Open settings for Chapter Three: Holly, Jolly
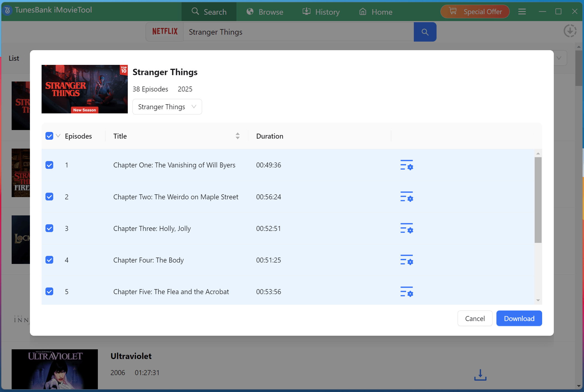This screenshot has width=584, height=392. pos(407,228)
